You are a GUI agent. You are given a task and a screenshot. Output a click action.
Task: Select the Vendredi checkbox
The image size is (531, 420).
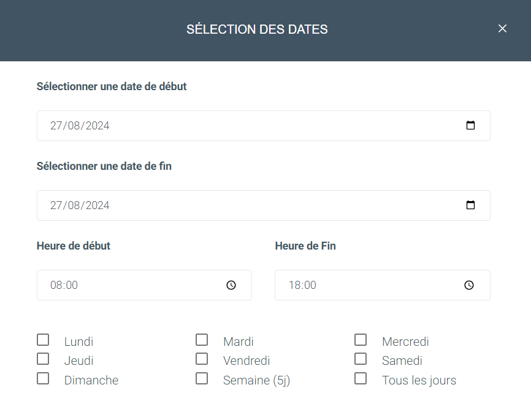[x=202, y=359]
